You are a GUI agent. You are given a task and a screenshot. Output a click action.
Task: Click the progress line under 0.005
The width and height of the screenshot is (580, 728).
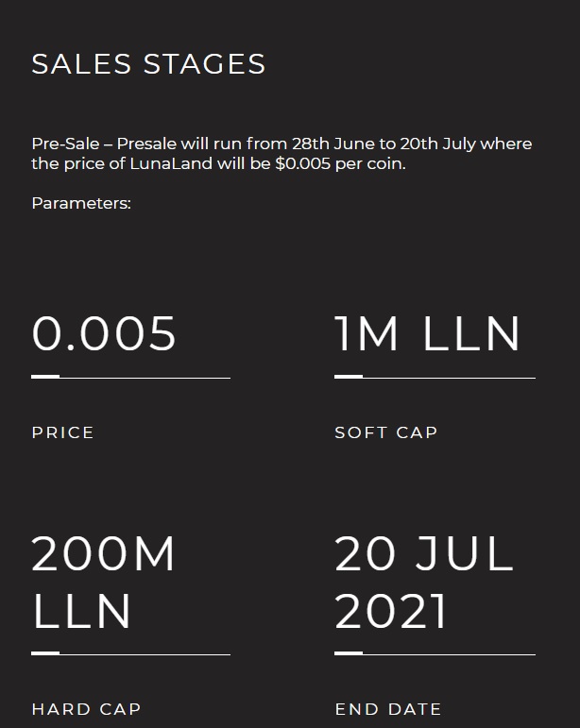tap(131, 378)
